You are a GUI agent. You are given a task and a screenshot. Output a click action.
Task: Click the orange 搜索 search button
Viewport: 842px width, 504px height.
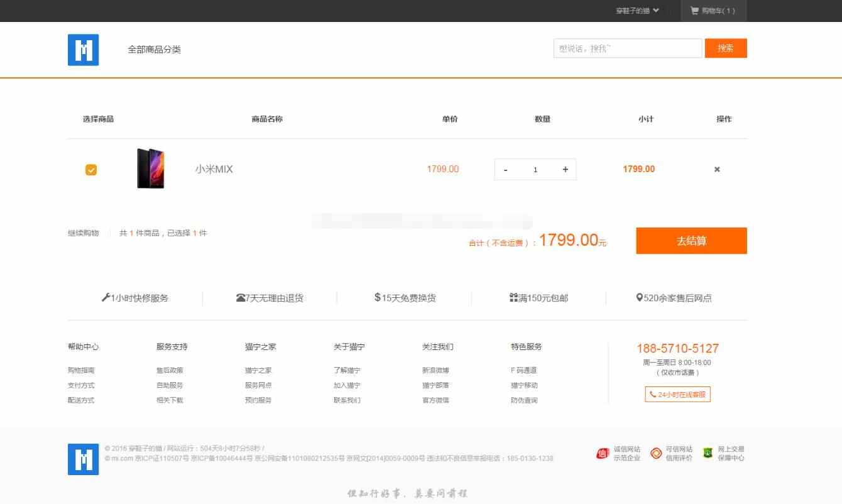tap(726, 48)
